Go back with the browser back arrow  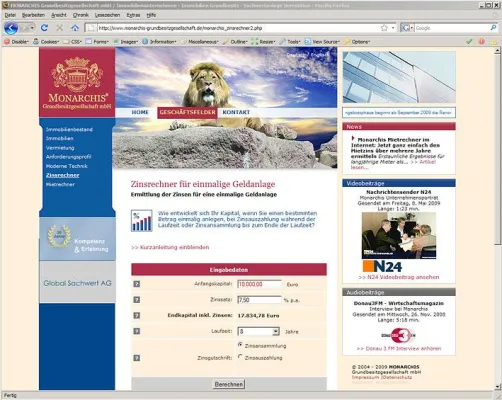tap(11, 28)
